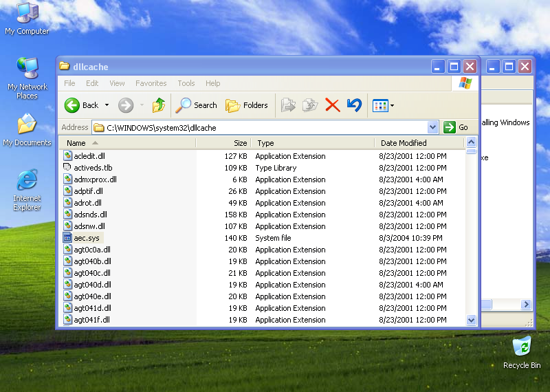Close the background window
The image size is (550, 392).
[525, 66]
